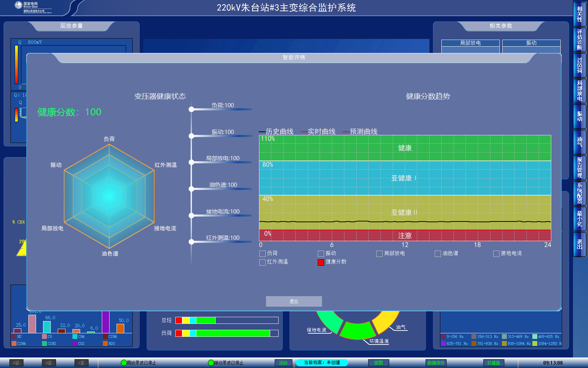Click the 抓图 screenshot button
The width and height of the screenshot is (588, 368).
click(x=378, y=363)
